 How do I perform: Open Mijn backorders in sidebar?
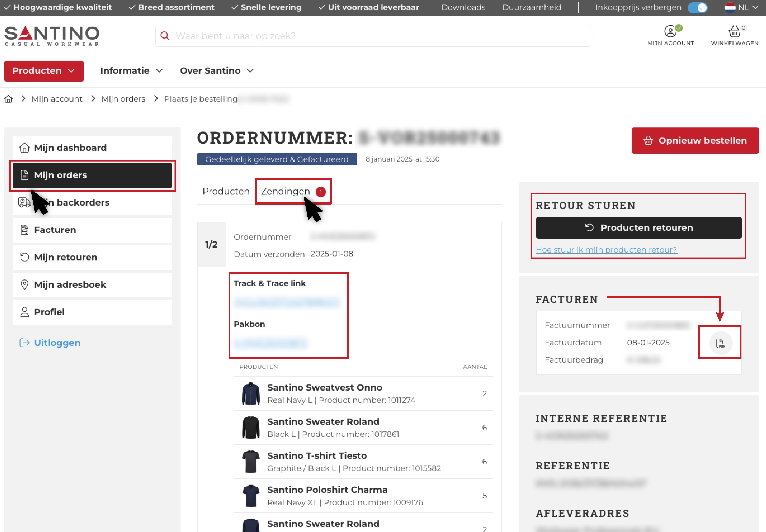tap(92, 203)
